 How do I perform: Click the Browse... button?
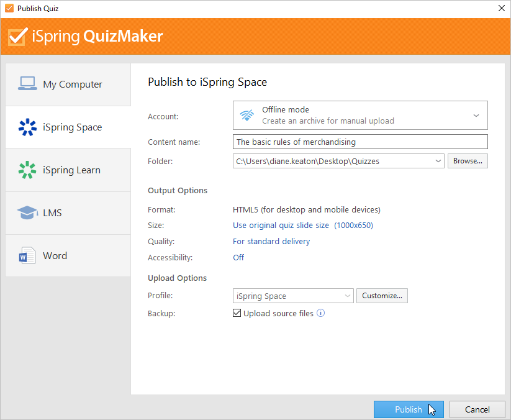(468, 161)
